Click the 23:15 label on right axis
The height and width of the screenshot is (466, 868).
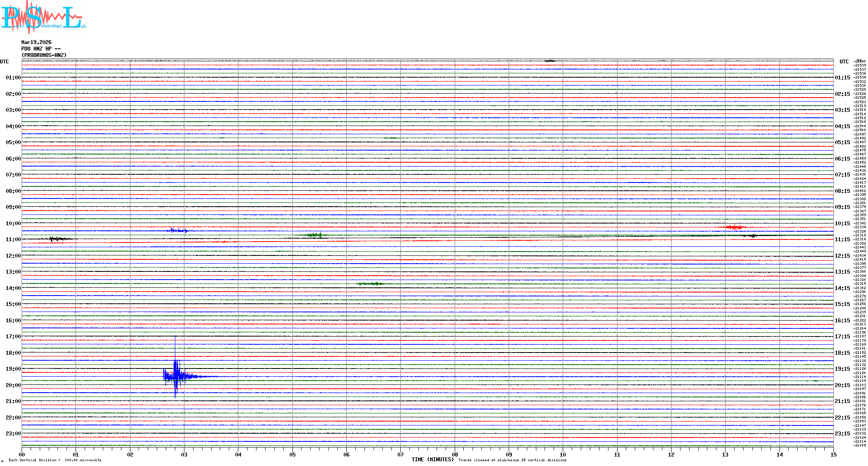point(842,434)
